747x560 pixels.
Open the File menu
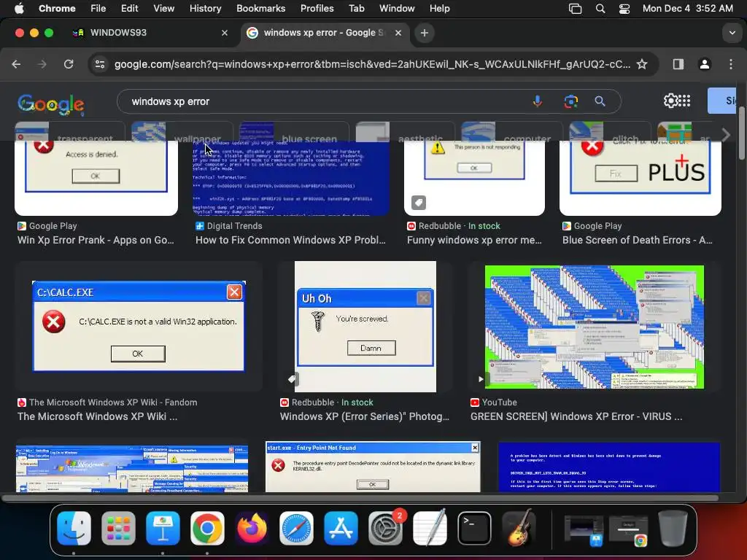[98, 8]
